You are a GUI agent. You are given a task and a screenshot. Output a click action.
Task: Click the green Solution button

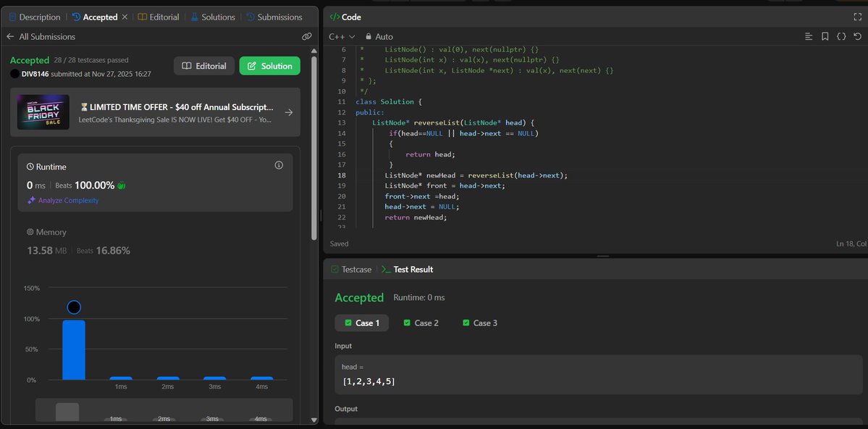tap(269, 66)
